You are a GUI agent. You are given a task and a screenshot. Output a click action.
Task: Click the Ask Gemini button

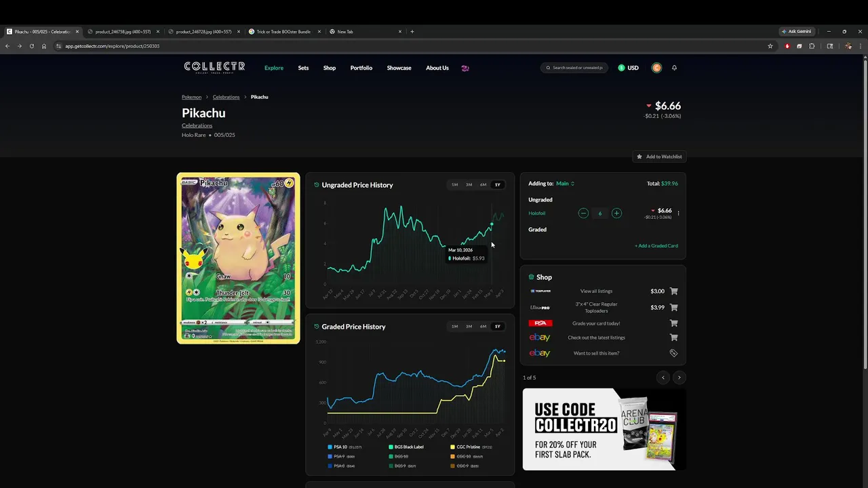coord(797,31)
